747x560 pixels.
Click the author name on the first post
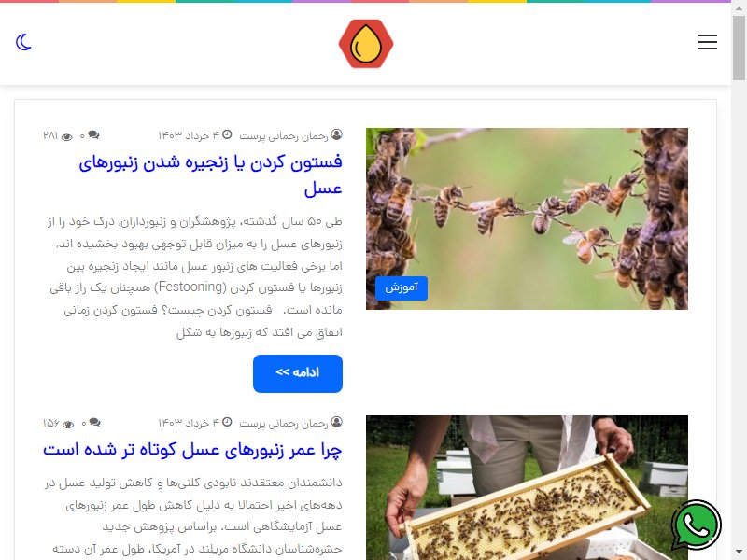(x=284, y=136)
